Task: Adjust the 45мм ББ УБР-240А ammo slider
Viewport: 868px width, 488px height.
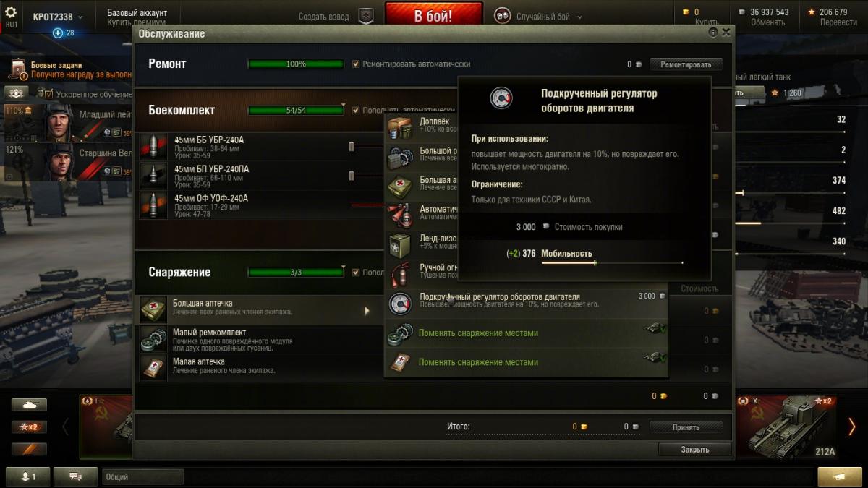Action: 352,147
